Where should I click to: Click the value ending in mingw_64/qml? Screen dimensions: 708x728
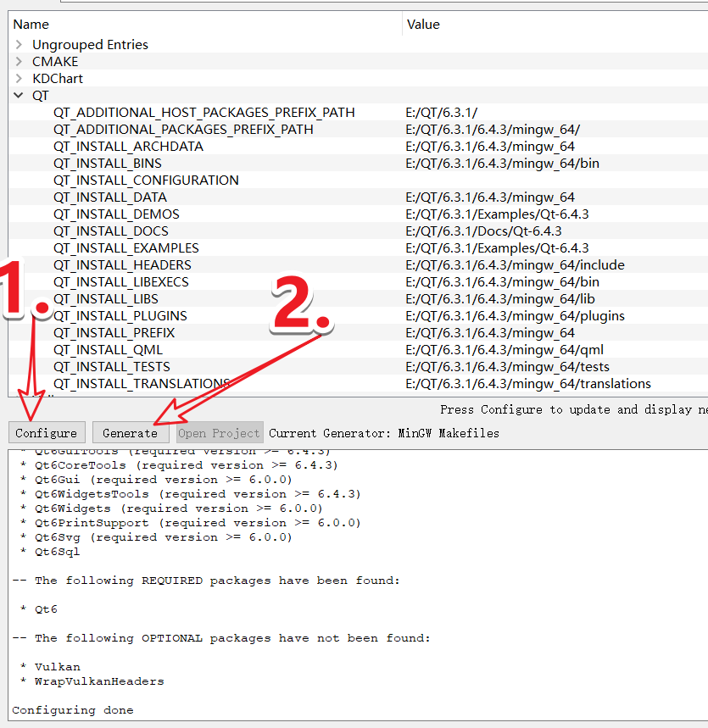(x=505, y=350)
